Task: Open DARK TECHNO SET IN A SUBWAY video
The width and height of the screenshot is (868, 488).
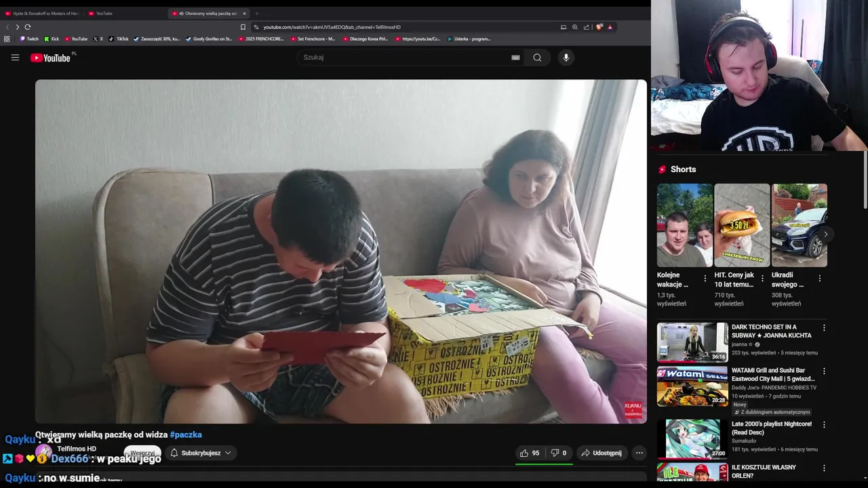Action: [772, 331]
